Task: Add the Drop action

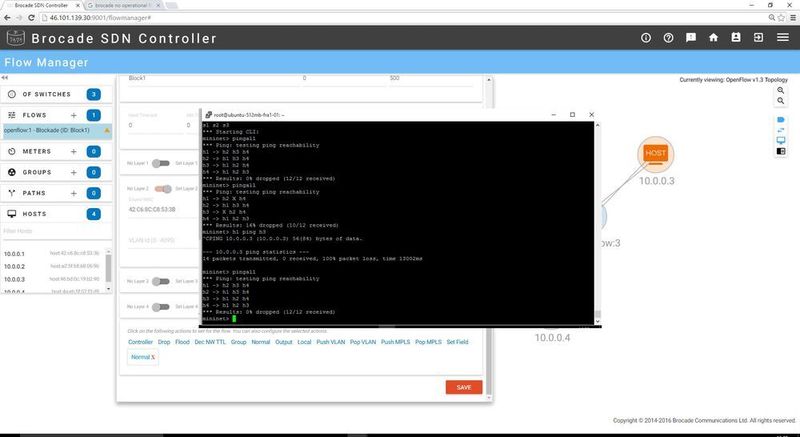Action: (x=164, y=342)
